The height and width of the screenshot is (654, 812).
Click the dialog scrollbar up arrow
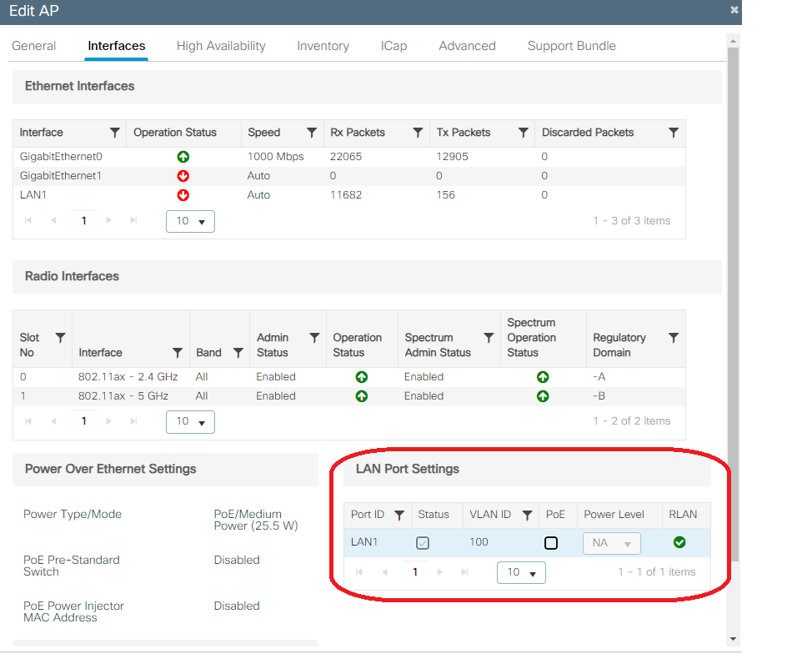click(733, 40)
